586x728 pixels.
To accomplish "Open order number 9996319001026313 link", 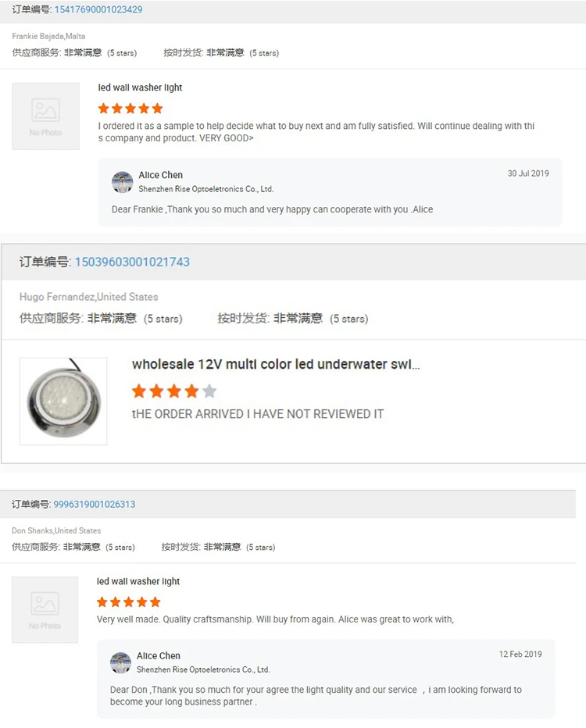I will click(x=94, y=505).
